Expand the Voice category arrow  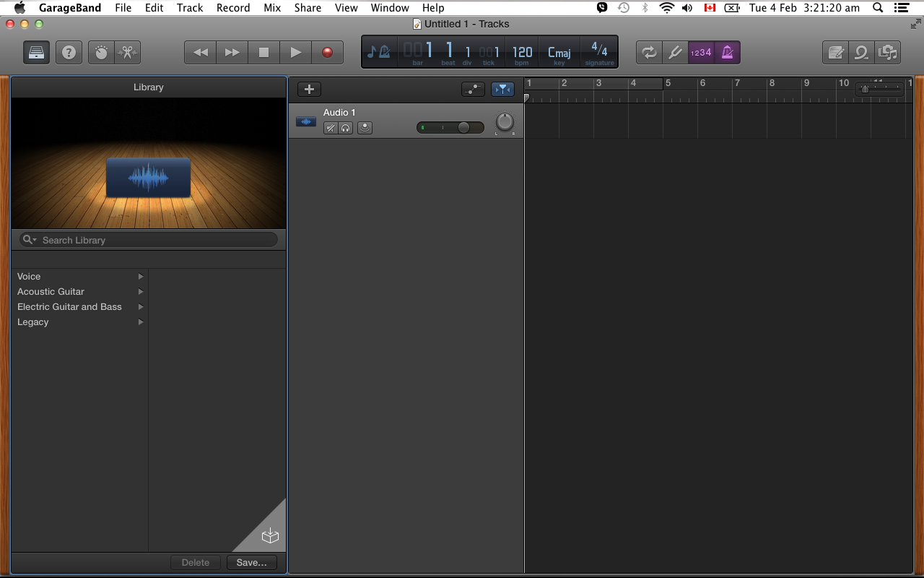141,277
